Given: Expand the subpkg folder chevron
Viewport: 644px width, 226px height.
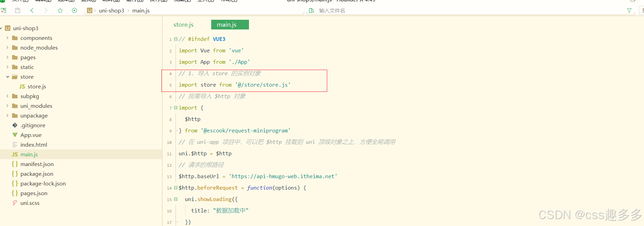Looking at the screenshot, I should point(8,96).
